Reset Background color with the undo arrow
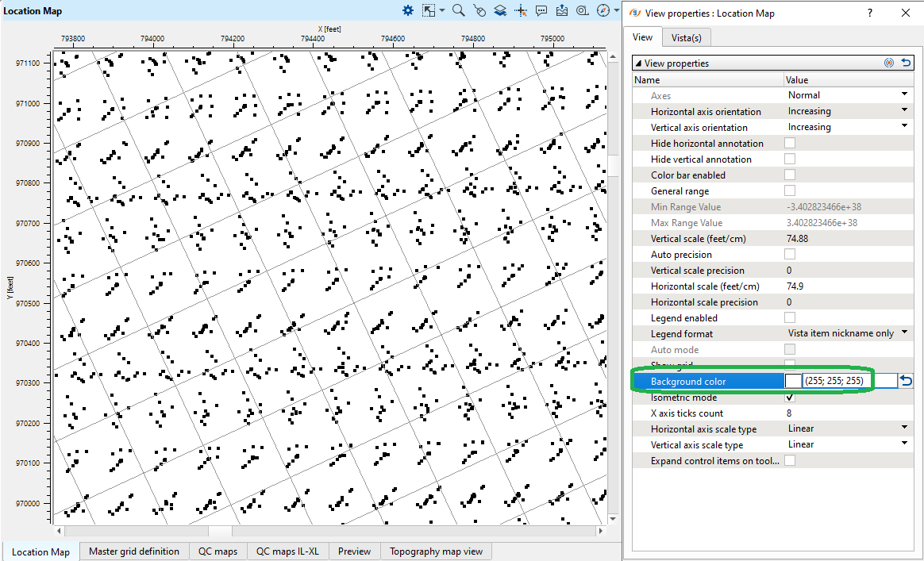This screenshot has height=561, width=924. pos(906,382)
